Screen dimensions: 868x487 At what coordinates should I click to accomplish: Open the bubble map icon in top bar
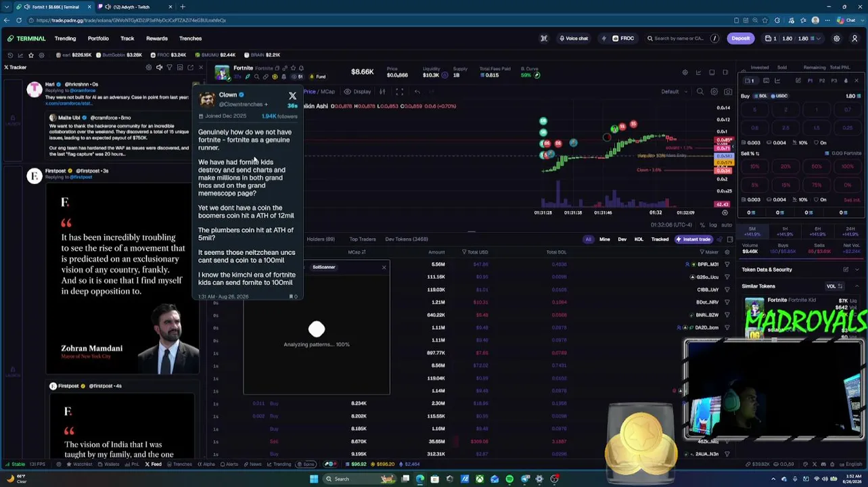[544, 39]
